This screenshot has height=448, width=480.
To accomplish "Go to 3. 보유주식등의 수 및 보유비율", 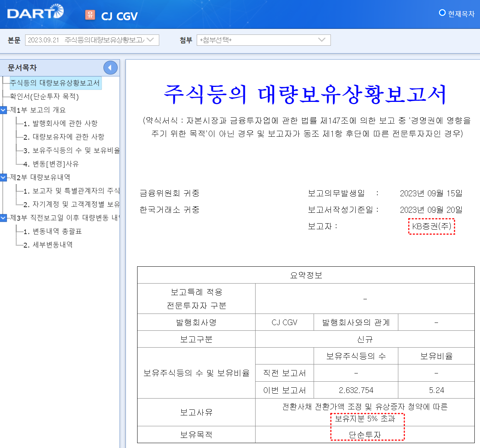I will point(71,151).
